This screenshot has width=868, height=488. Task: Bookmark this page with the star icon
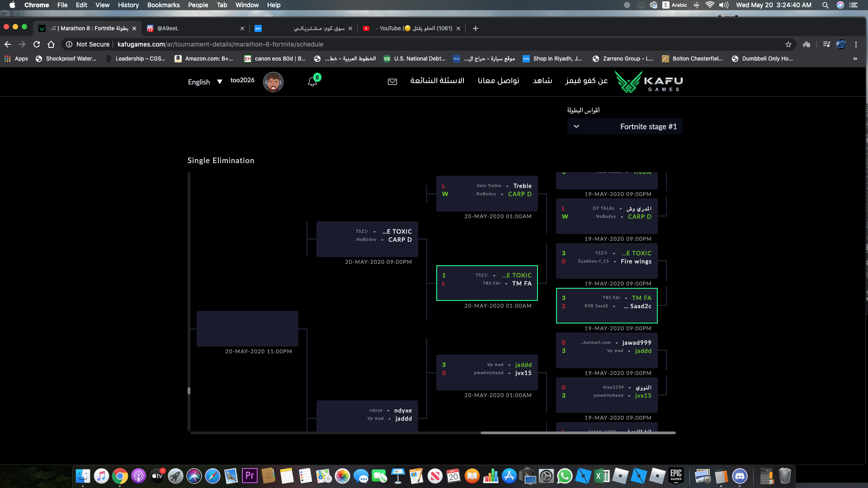pyautogui.click(x=788, y=44)
